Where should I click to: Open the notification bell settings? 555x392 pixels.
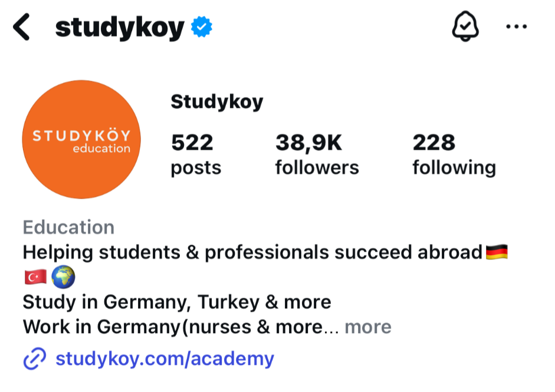[465, 27]
